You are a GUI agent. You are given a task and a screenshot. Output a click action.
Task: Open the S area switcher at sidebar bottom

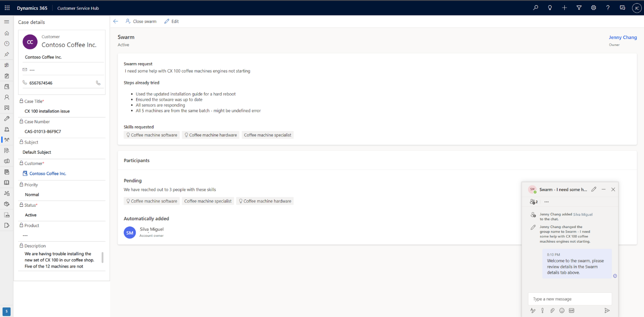click(7, 312)
